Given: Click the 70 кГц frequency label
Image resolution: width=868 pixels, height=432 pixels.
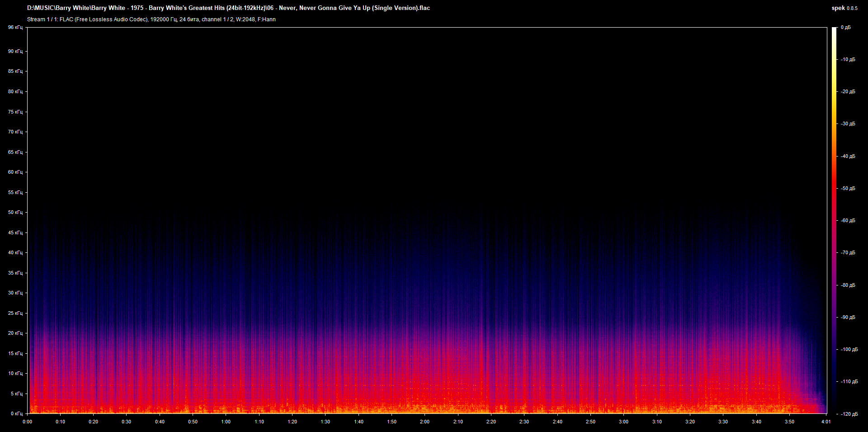Looking at the screenshot, I should (15, 132).
